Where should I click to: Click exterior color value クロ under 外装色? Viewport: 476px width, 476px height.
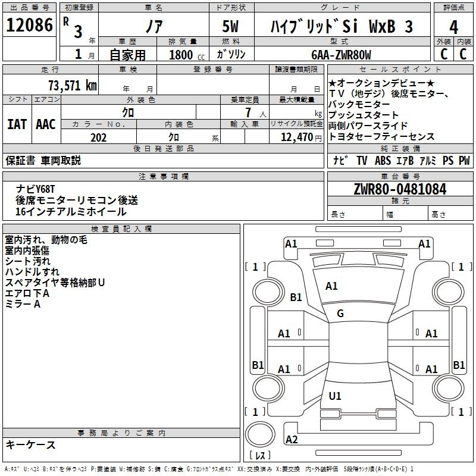(x=128, y=112)
